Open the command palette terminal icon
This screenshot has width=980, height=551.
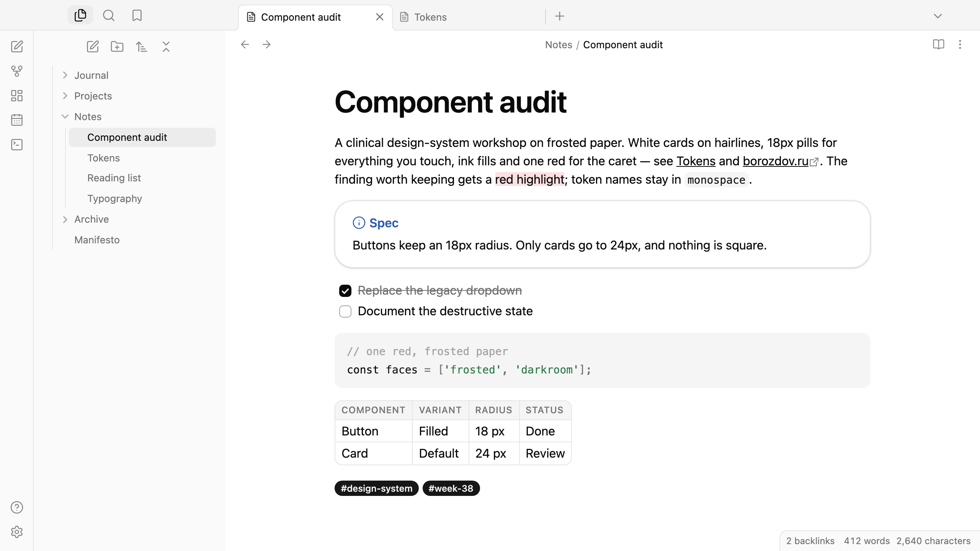coord(17,145)
